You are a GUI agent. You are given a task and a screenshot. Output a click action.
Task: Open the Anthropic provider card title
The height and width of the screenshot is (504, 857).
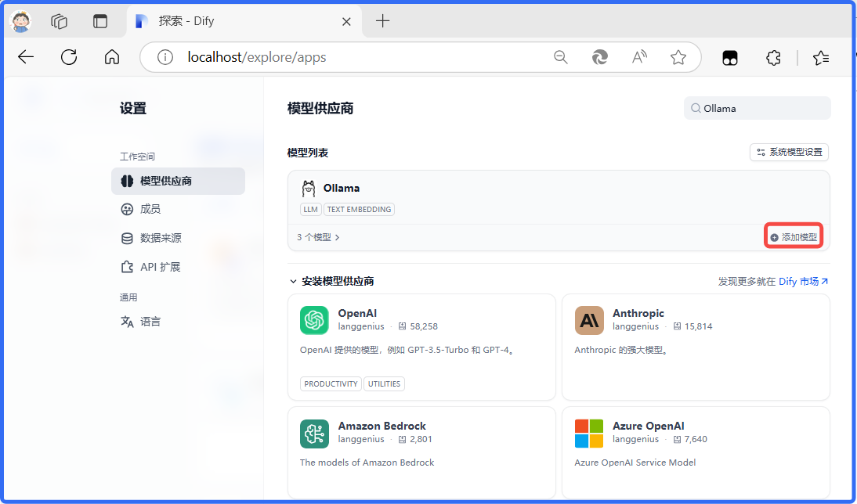pos(638,313)
